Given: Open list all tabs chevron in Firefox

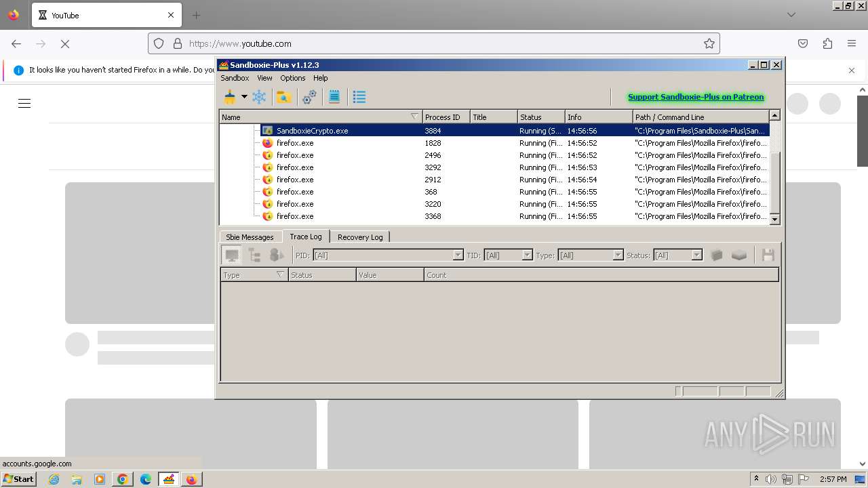Looking at the screenshot, I should [x=791, y=15].
